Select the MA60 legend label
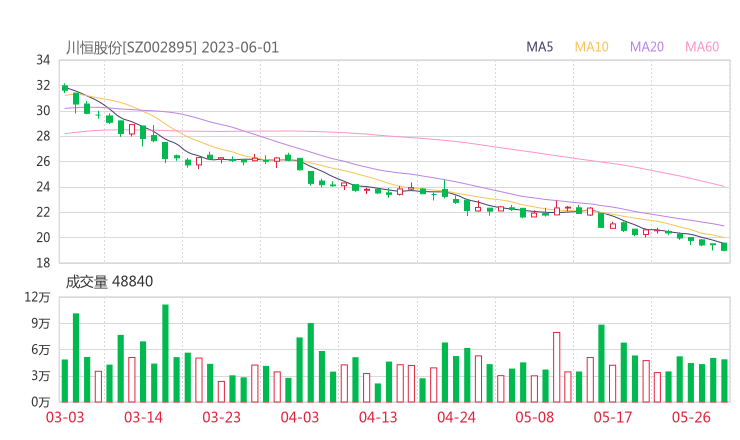The image size is (740, 440). click(x=702, y=47)
